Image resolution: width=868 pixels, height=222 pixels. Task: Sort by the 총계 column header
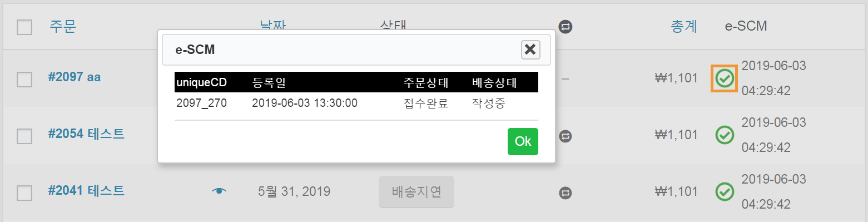pyautogui.click(x=683, y=26)
